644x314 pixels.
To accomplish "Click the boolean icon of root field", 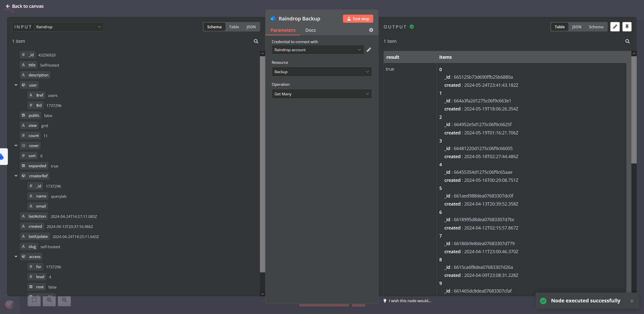I will tap(31, 287).
